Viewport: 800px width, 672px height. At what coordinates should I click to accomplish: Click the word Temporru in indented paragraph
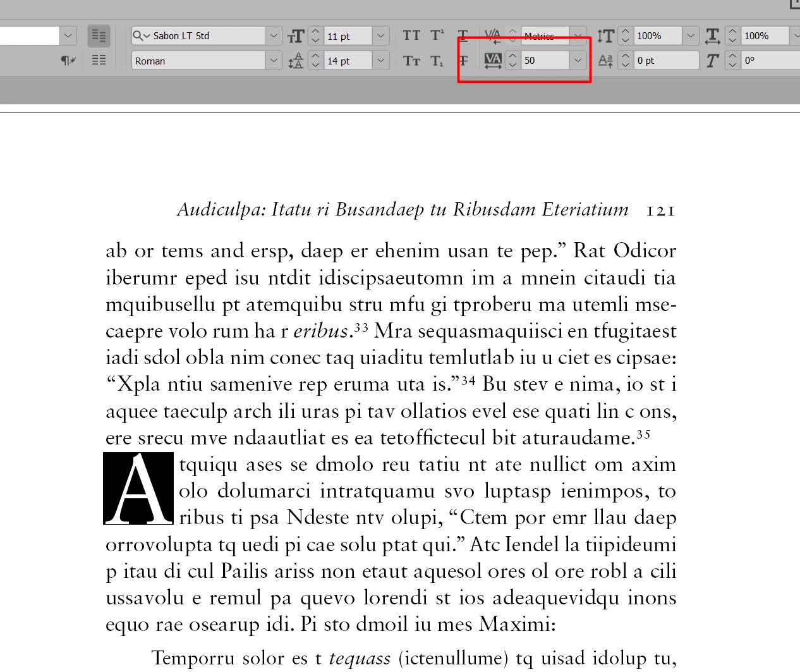pyautogui.click(x=193, y=658)
